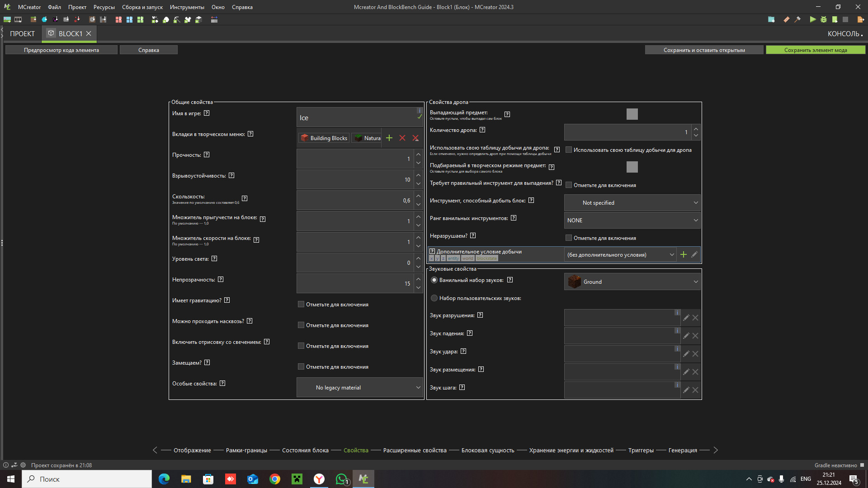
Task: Click the green bug debug icon
Action: pos(824,19)
